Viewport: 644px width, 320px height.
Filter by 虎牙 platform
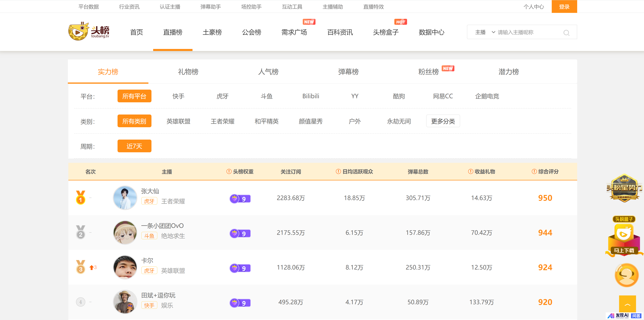click(x=223, y=96)
